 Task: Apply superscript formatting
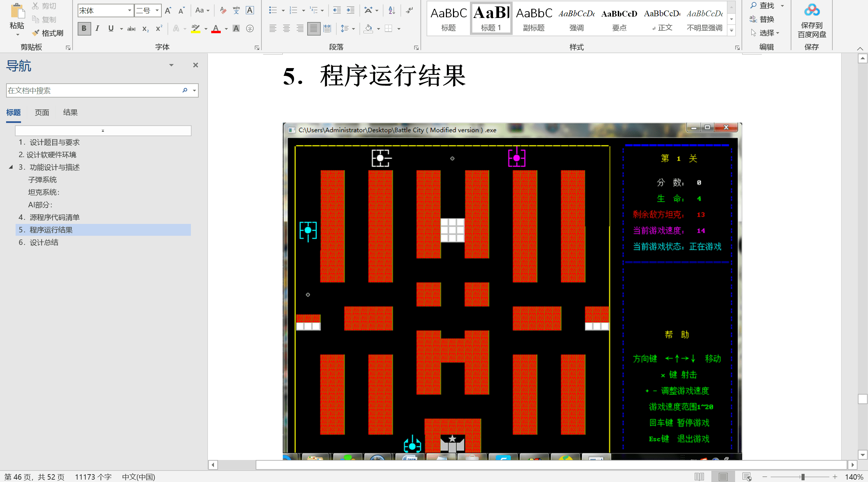click(x=159, y=28)
